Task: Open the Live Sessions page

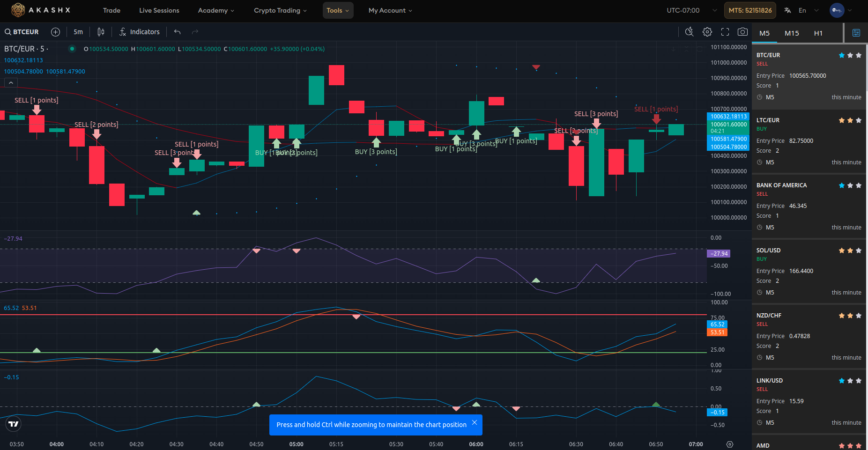Action: pos(159,10)
